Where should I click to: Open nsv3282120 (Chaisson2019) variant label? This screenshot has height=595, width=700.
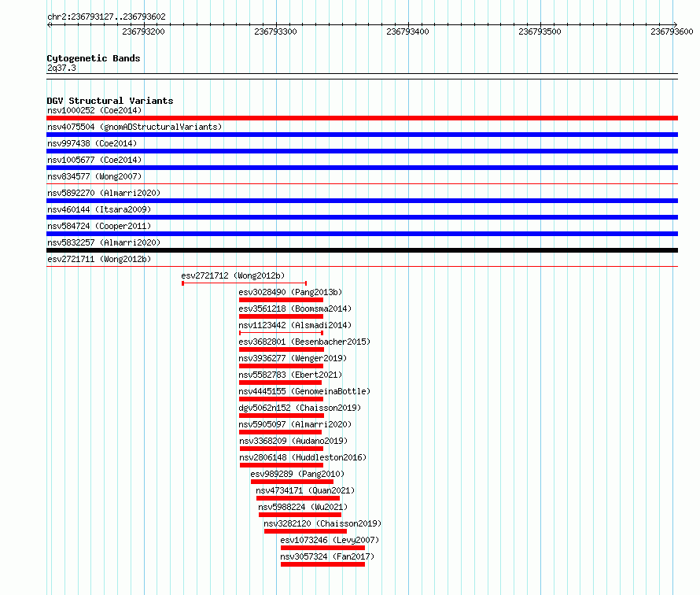[322, 523]
